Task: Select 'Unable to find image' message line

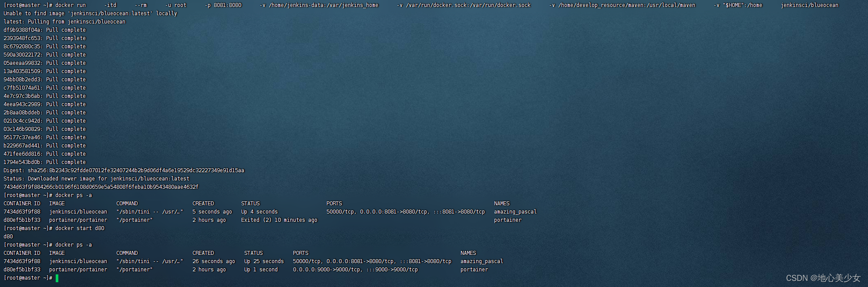Action: click(91, 13)
